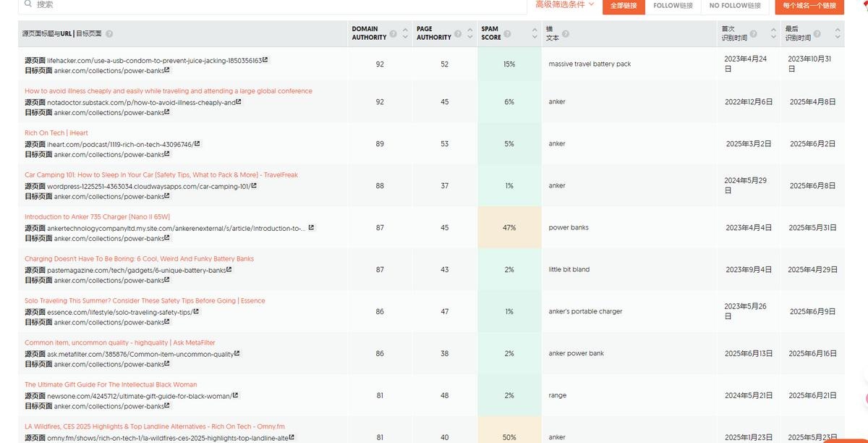Open external link icon beside ankertechnologycompanyltd source URL

coord(312,227)
